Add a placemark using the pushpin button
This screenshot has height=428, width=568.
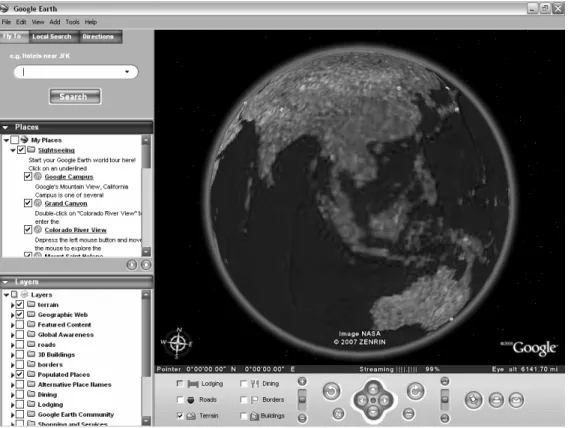[473, 400]
